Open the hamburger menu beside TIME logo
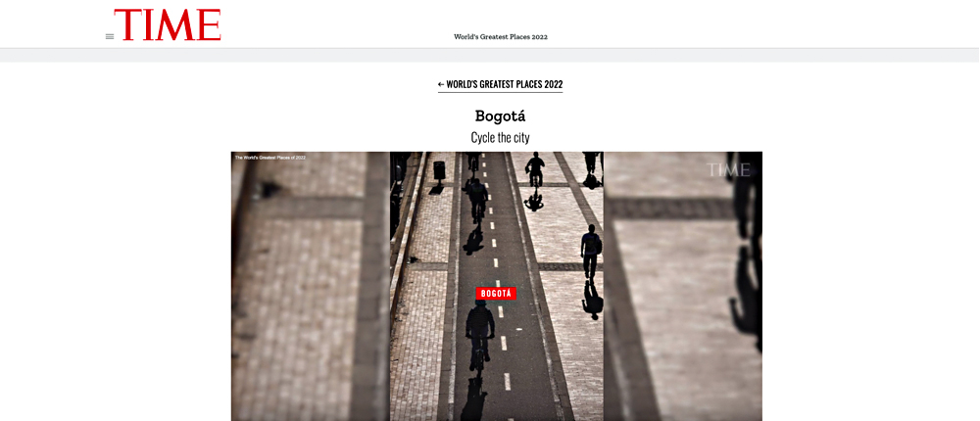Viewport: 980px width, 421px height. 110,37
